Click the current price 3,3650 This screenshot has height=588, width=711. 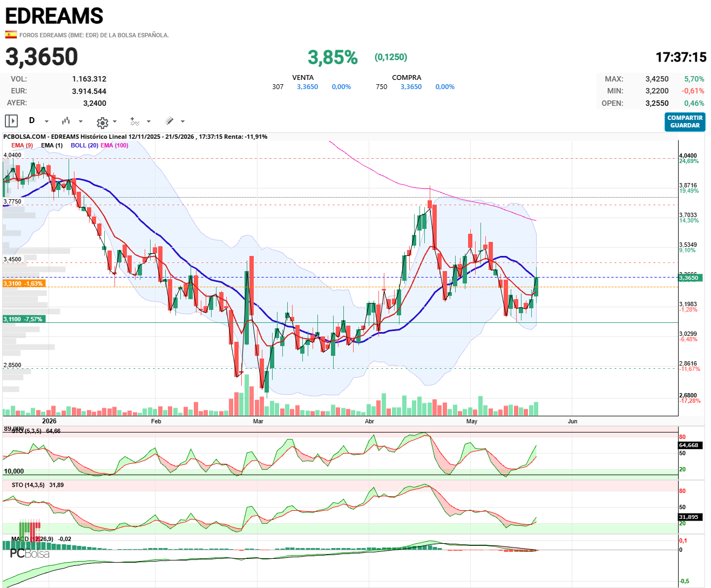coord(42,57)
